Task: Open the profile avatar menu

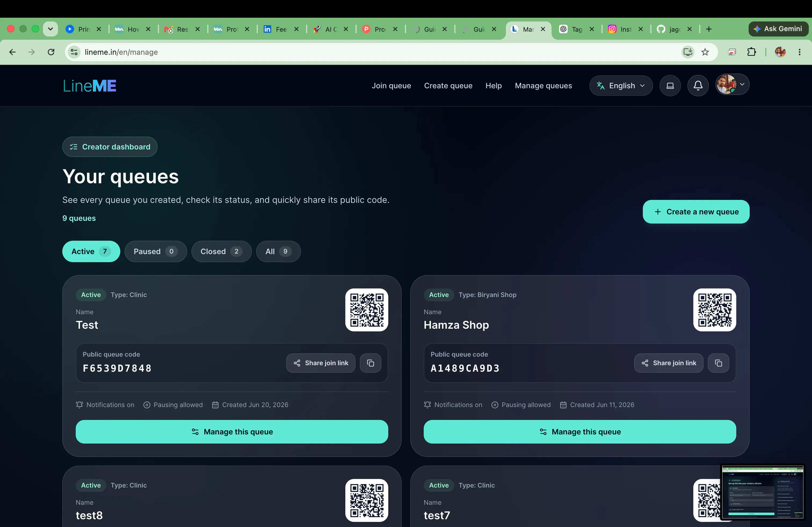Action: pos(732,84)
